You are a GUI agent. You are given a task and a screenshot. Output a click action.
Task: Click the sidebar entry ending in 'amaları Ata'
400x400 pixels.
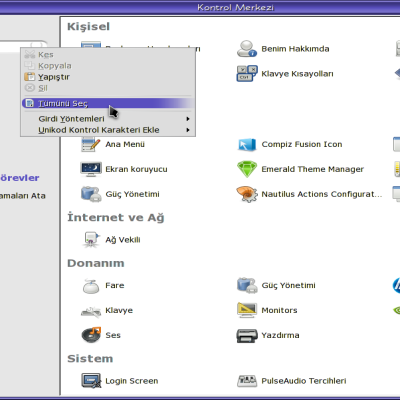pos(23,196)
